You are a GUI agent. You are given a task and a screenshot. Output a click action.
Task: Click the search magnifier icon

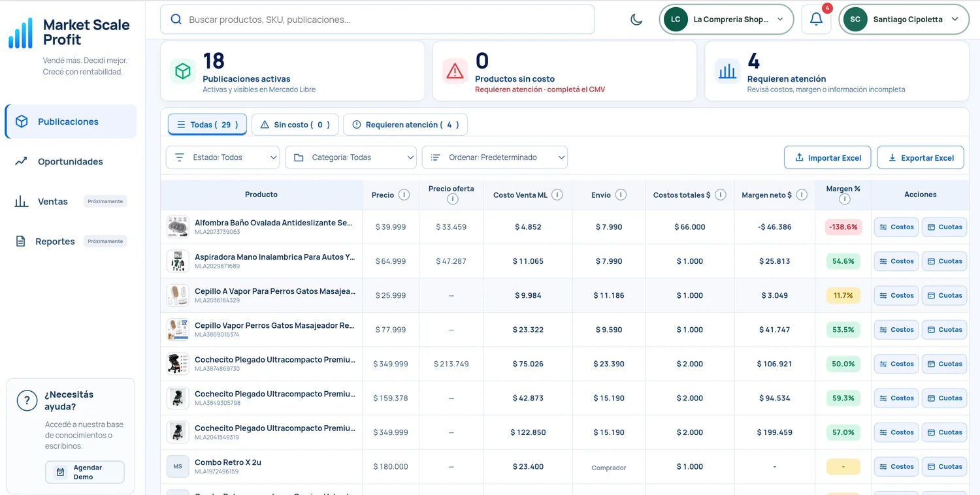pyautogui.click(x=176, y=20)
